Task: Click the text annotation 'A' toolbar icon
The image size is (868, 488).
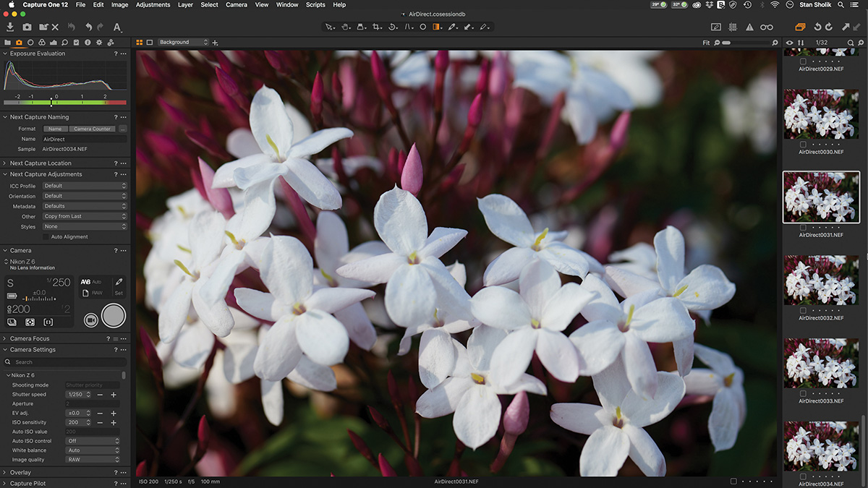Action: click(117, 27)
